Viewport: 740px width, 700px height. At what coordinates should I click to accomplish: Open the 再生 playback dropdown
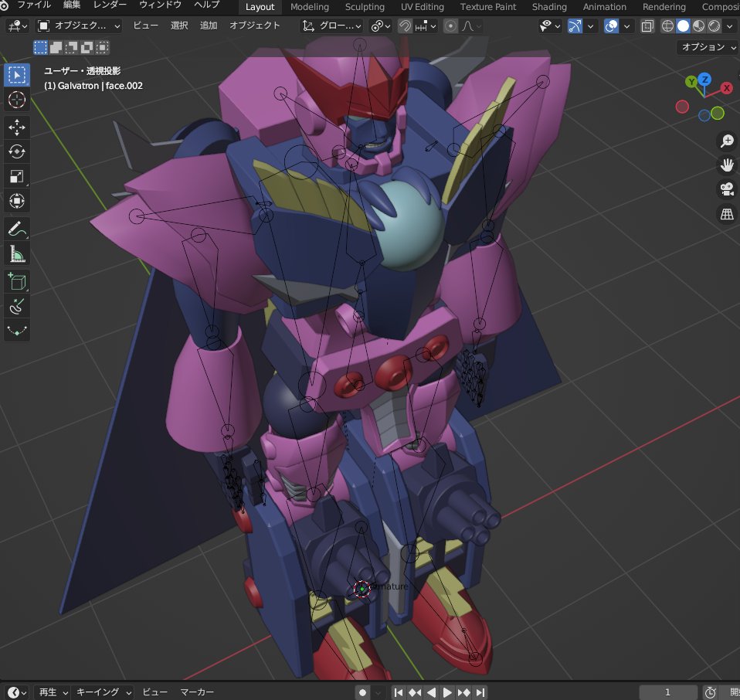click(53, 692)
